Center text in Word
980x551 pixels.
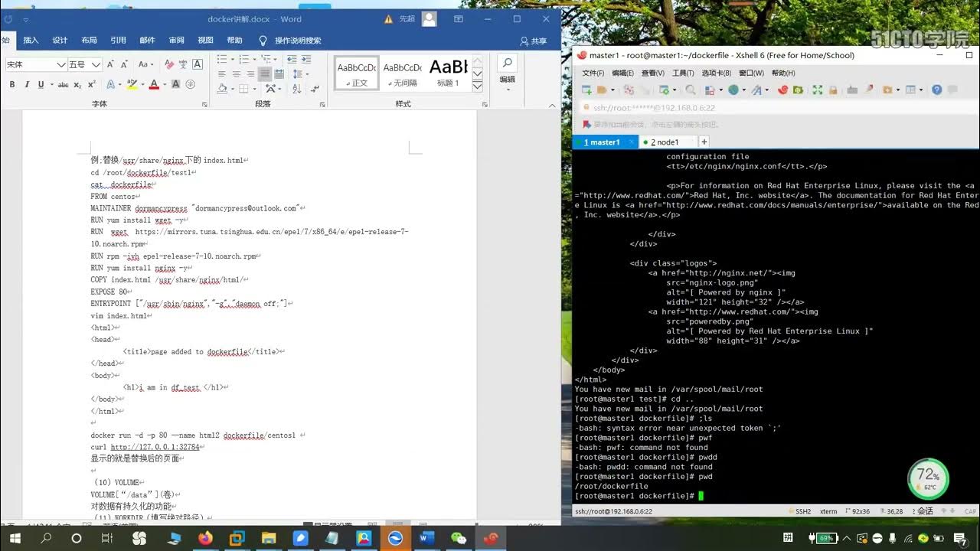(x=236, y=74)
